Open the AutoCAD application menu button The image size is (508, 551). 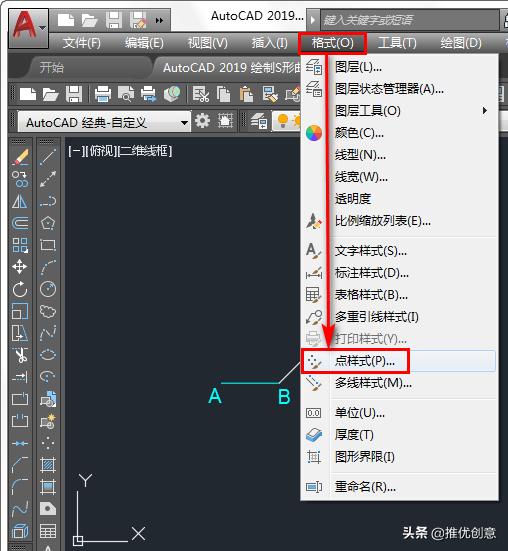[28, 28]
